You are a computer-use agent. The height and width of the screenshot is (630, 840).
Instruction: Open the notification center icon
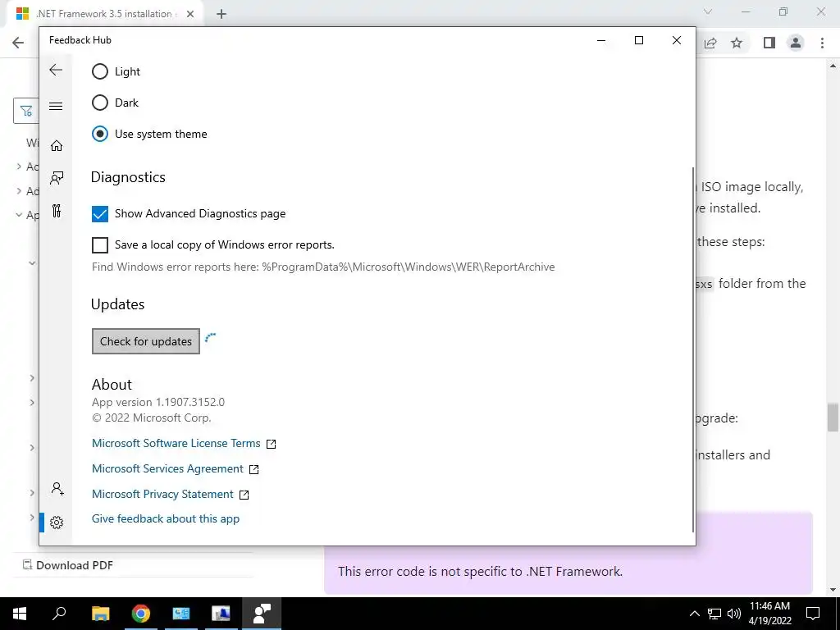[813, 614]
